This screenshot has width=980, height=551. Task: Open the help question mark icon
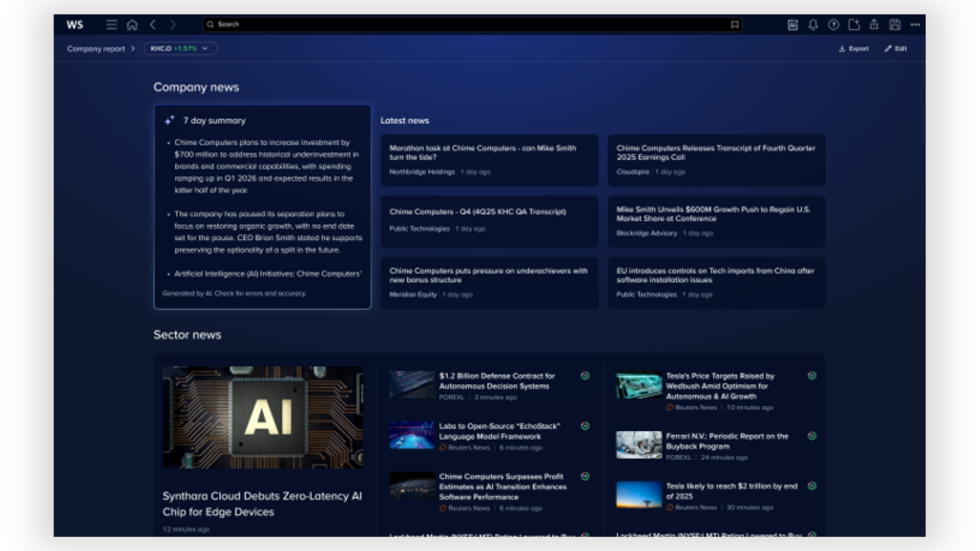tap(833, 24)
